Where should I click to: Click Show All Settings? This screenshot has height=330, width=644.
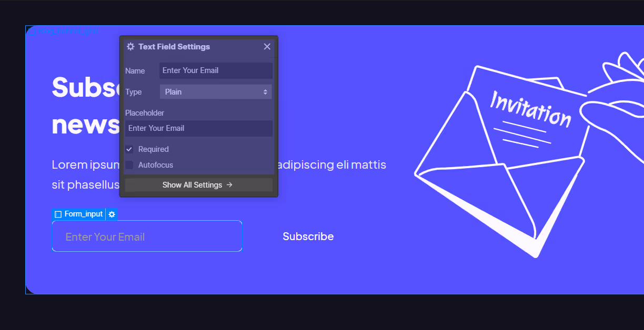pos(198,184)
